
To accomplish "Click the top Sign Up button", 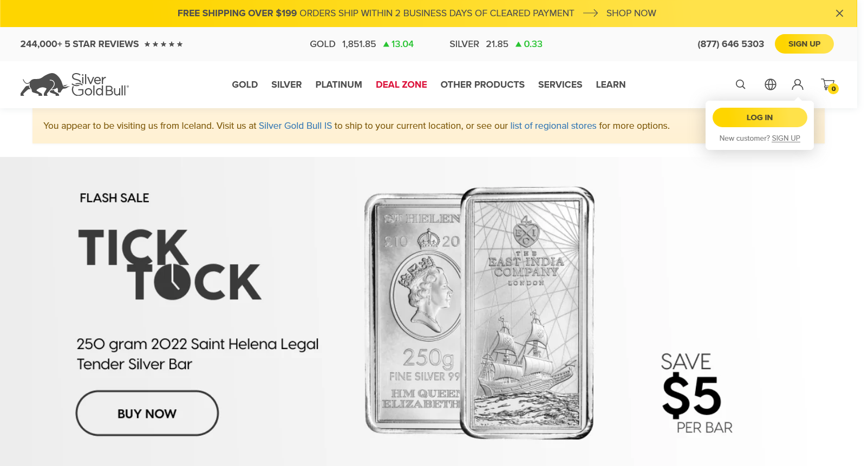I will pos(804,44).
